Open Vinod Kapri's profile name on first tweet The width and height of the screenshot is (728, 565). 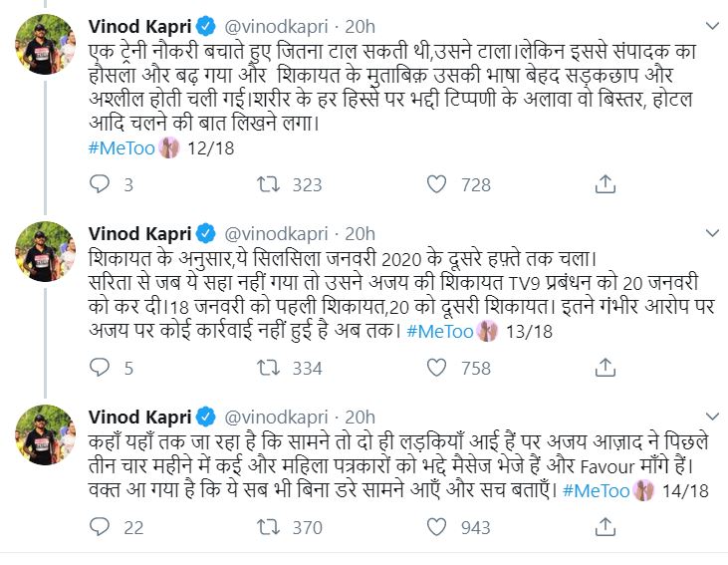[x=139, y=23]
